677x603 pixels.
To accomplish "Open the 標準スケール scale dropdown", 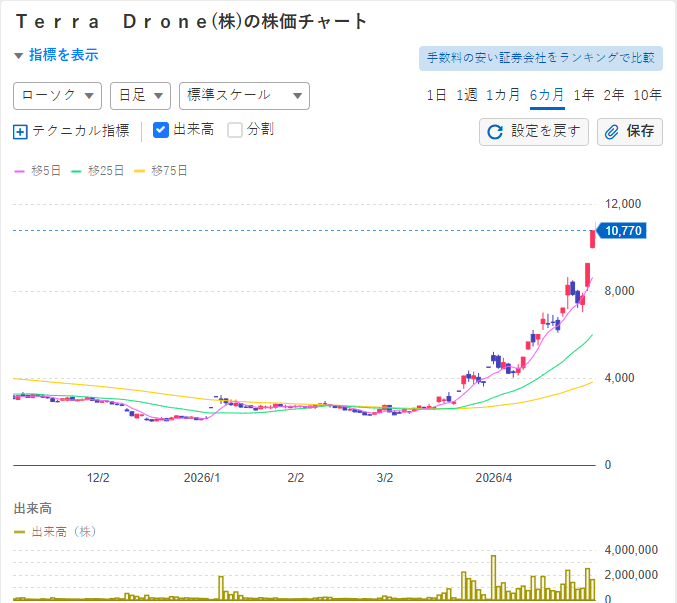I will [x=244, y=96].
